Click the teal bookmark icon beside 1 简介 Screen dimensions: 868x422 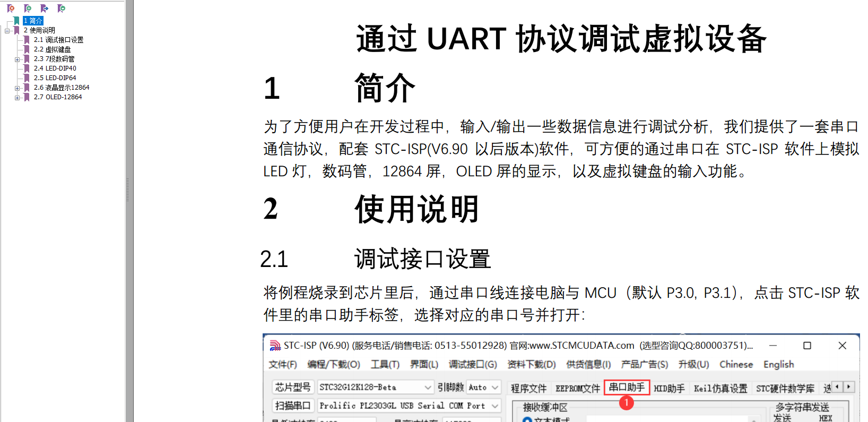pos(17,21)
